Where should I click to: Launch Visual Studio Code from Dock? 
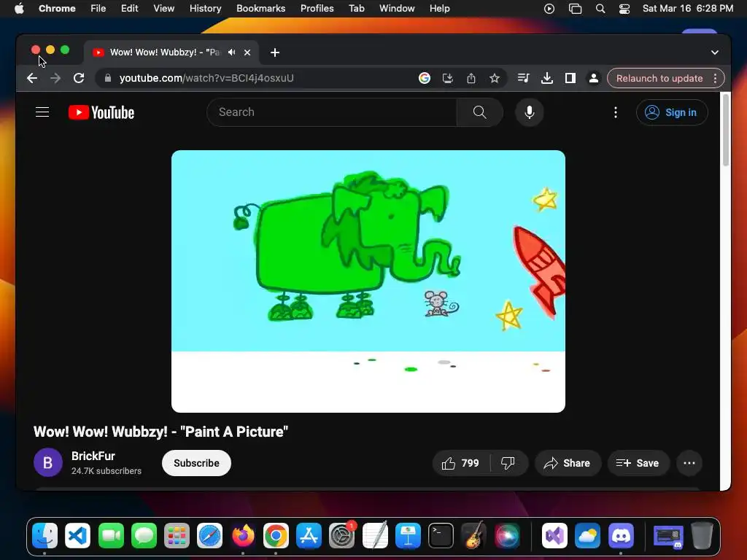click(x=77, y=536)
